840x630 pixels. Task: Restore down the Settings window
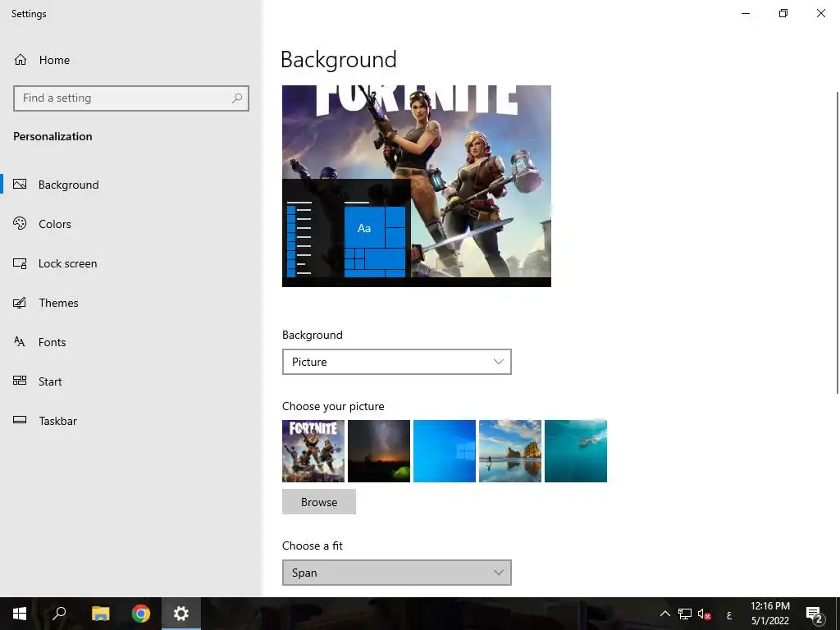click(x=783, y=13)
